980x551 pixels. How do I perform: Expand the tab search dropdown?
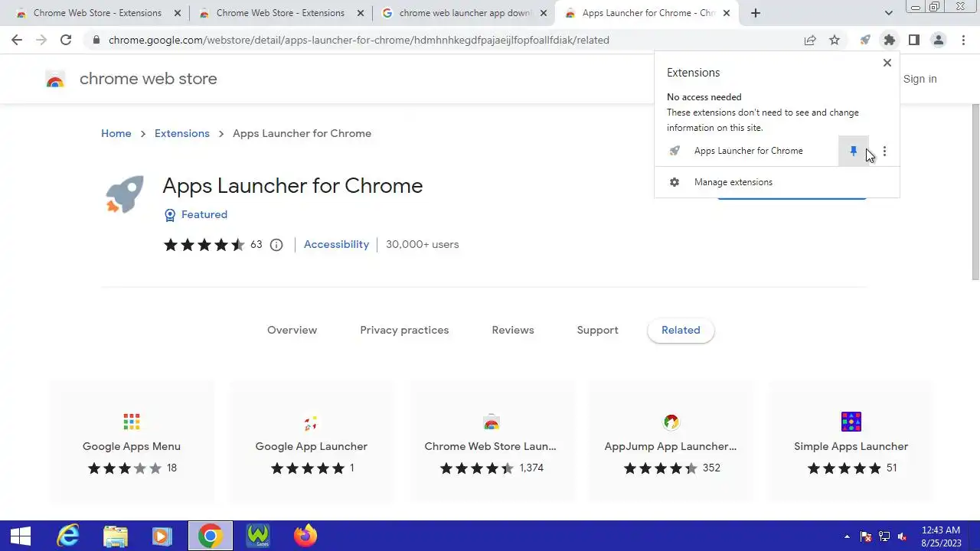coord(888,13)
